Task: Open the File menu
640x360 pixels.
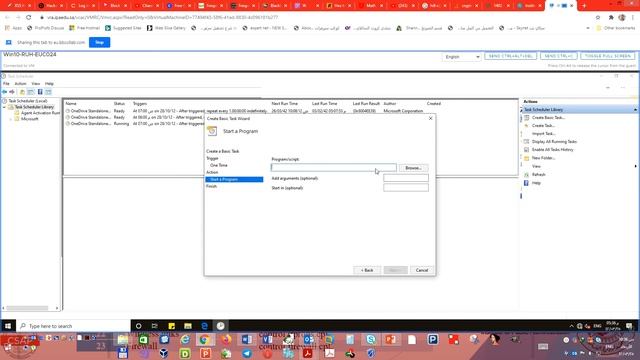Action: coord(6,84)
